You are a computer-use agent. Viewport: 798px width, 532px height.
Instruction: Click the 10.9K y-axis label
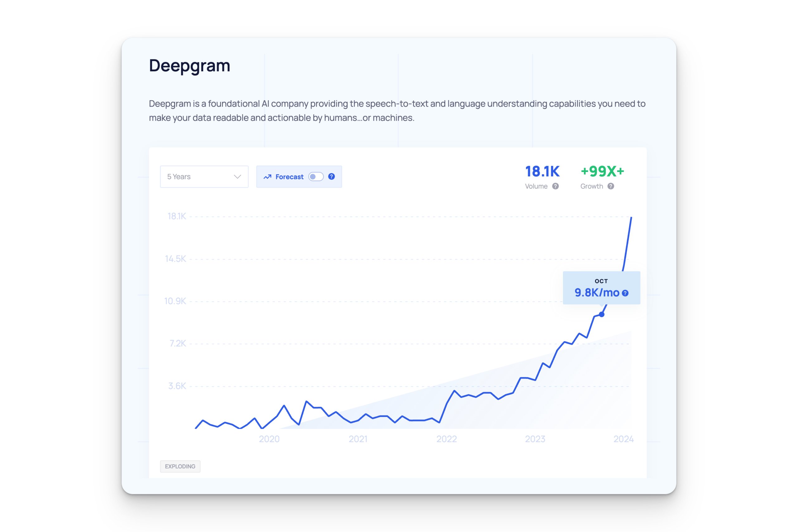click(175, 301)
